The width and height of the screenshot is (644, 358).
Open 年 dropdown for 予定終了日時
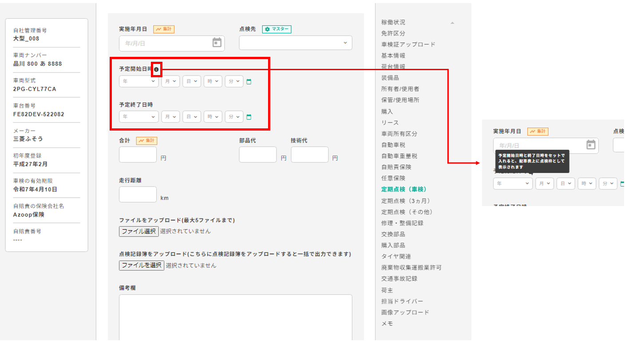tap(139, 116)
